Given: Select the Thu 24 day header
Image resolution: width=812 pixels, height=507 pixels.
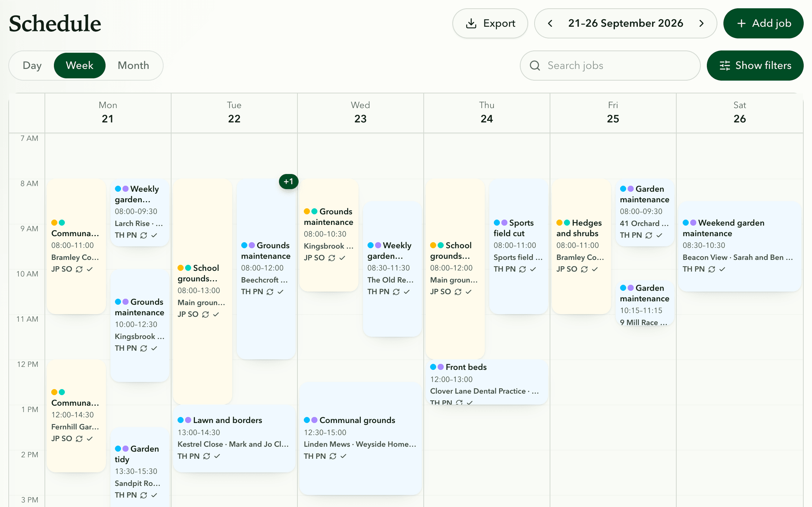Looking at the screenshot, I should [x=487, y=113].
